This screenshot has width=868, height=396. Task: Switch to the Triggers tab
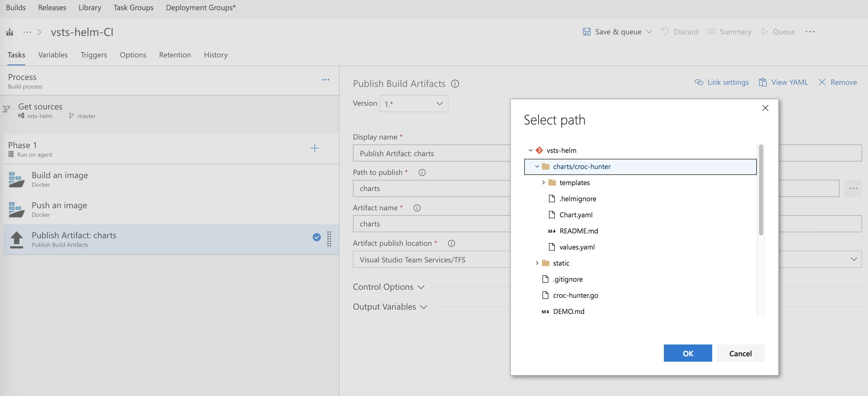coord(94,55)
